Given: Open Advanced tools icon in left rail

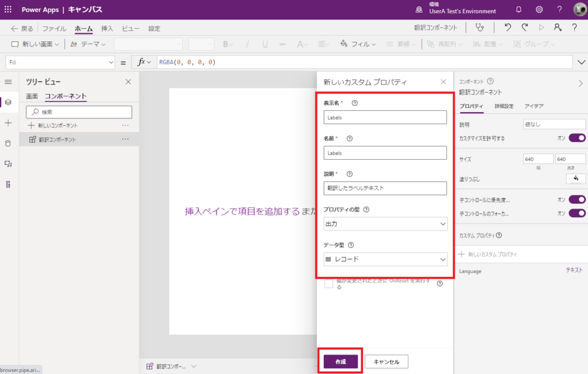Looking at the screenshot, I should click(8, 184).
